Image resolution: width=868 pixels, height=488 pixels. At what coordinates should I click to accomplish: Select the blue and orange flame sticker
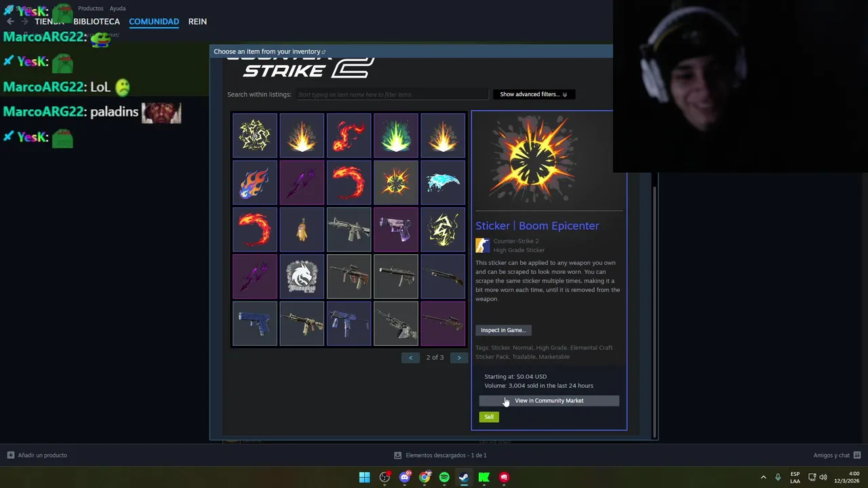pos(255,182)
